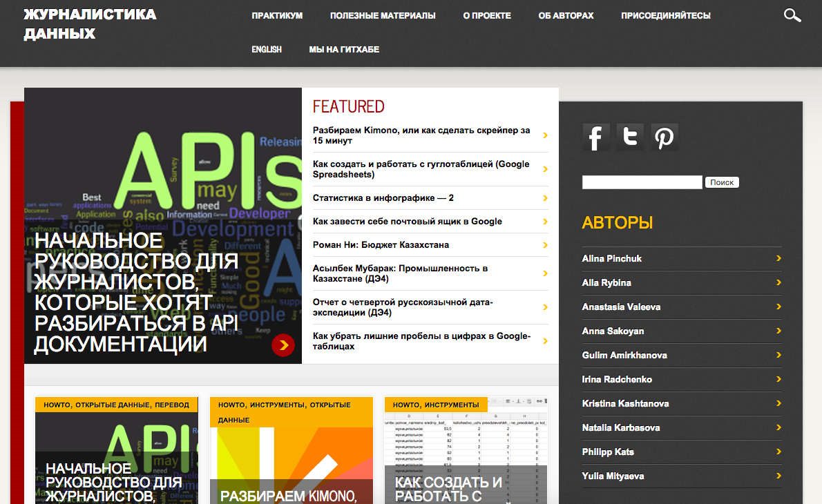Open the ПОЛЕЗНЫЕ МАТЕРИАЛЫ menu item
Image resolution: width=822 pixels, height=504 pixels.
383,16
